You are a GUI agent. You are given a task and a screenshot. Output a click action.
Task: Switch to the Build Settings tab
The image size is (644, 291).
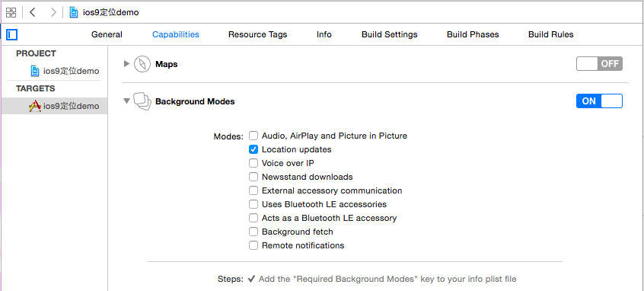[x=389, y=34]
